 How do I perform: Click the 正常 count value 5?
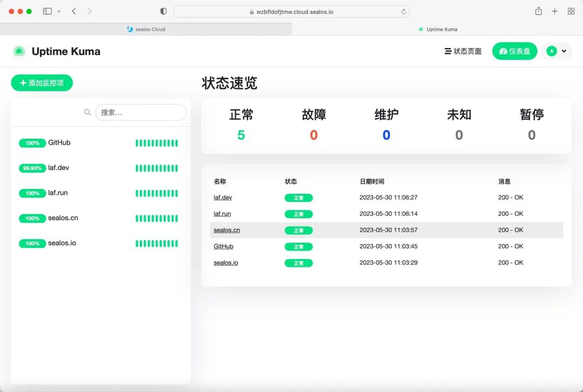(241, 134)
